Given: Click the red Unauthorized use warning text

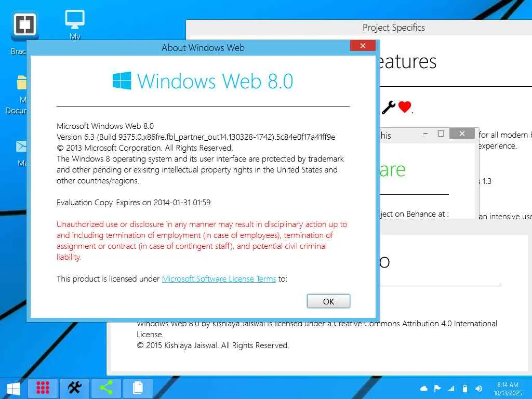Looking at the screenshot, I should [x=202, y=241].
